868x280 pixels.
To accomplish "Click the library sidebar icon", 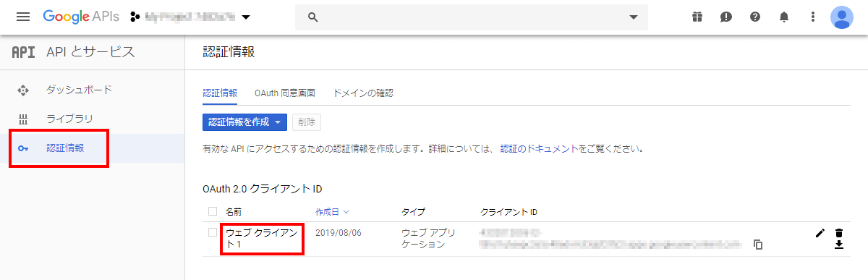I will click(22, 119).
